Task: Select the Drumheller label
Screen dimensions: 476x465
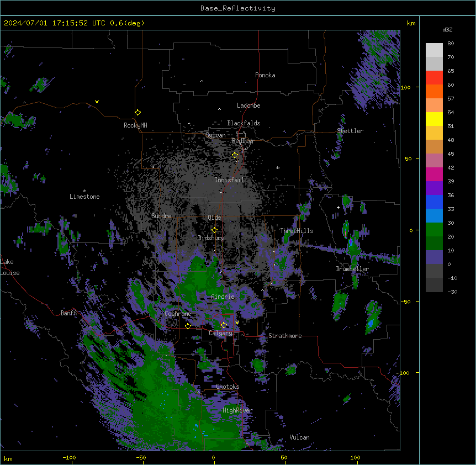Action: (352, 269)
